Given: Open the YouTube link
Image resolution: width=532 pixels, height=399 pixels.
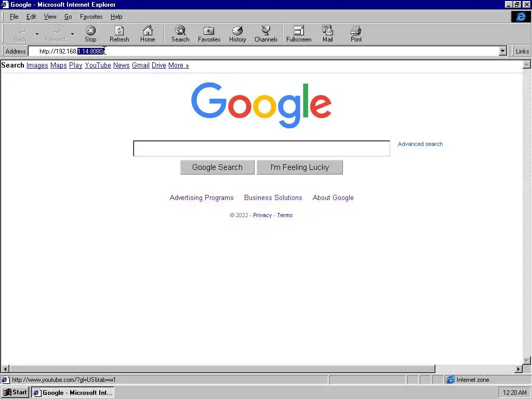Looking at the screenshot, I should 98,65.
